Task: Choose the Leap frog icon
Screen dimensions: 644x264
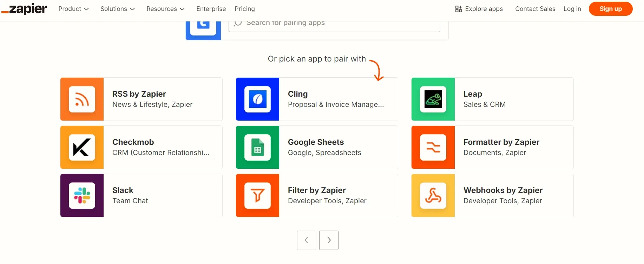Action: [433, 99]
